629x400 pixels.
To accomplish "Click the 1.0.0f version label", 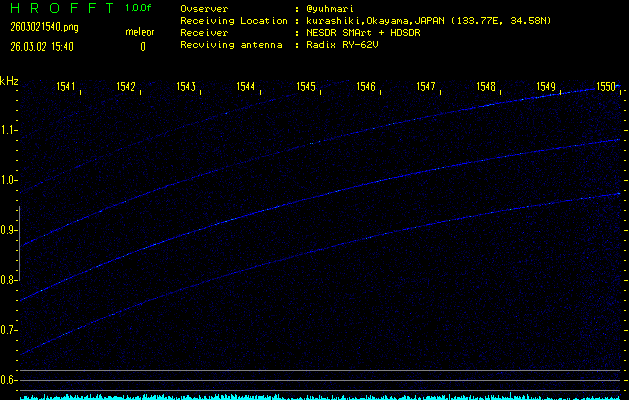I will (x=138, y=8).
